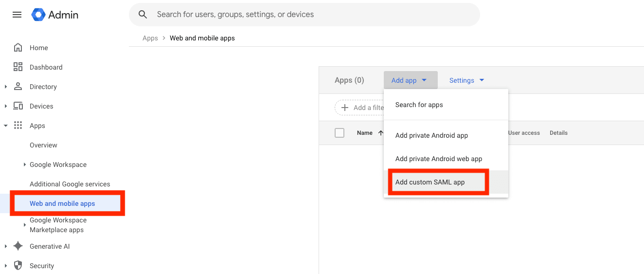
Task: Expand the Google Workspace tree item
Action: [25, 164]
